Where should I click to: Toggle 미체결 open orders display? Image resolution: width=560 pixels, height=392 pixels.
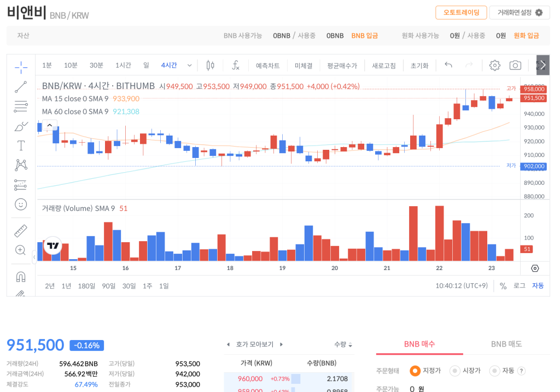pyautogui.click(x=304, y=66)
